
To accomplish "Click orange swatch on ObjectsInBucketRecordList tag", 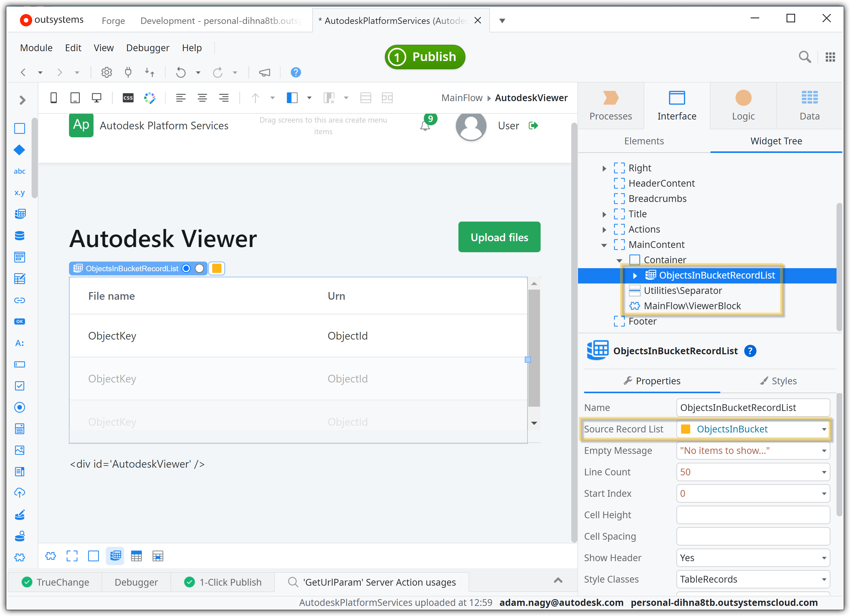I will click(216, 268).
